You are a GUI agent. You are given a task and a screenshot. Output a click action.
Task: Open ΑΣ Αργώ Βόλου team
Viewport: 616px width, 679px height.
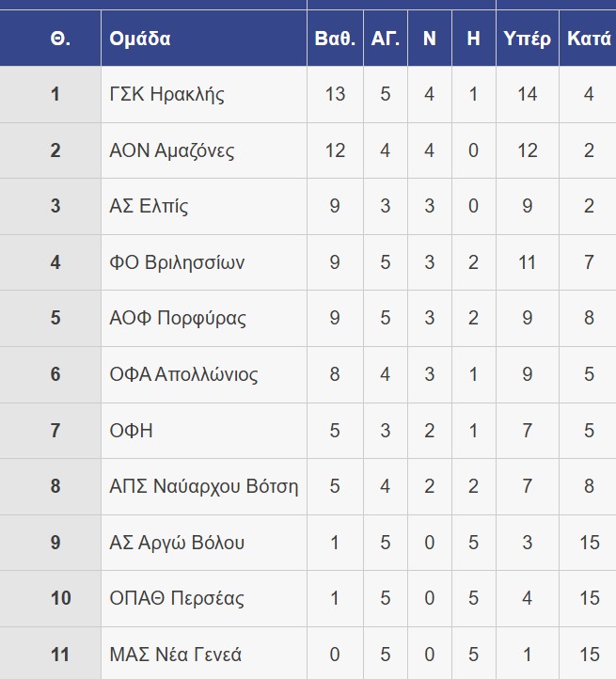[x=177, y=543]
